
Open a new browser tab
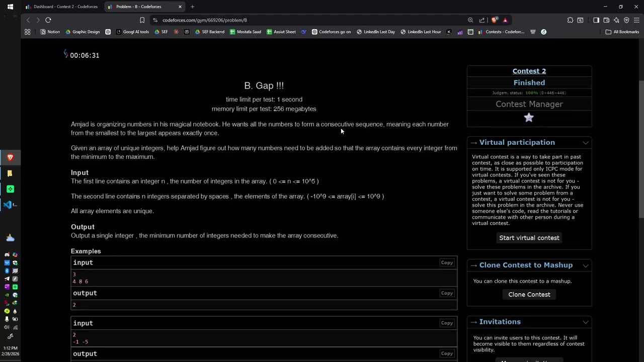coord(192,7)
